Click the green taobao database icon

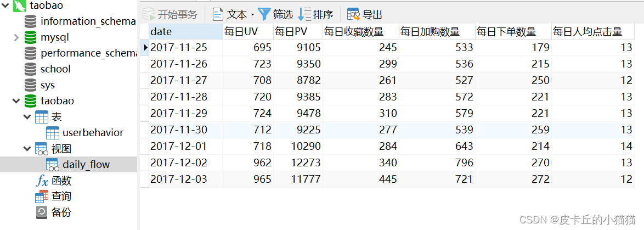coord(30,101)
